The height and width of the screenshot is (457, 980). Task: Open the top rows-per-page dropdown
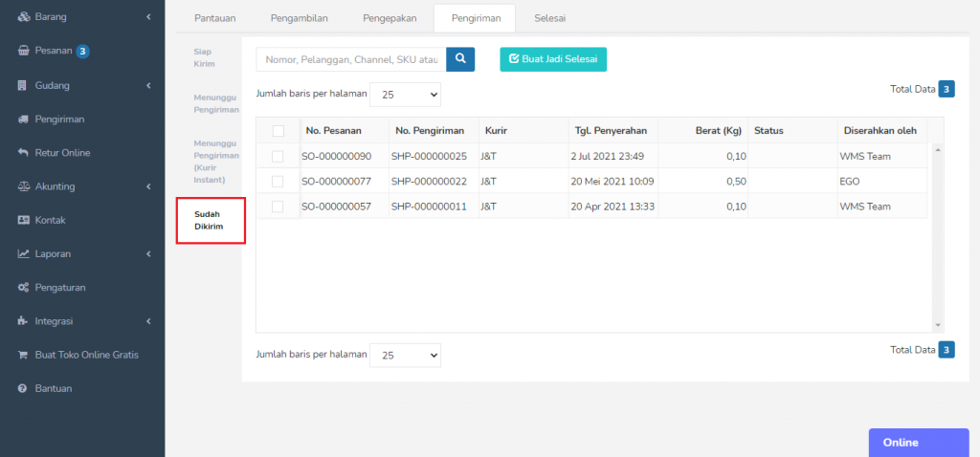click(405, 95)
